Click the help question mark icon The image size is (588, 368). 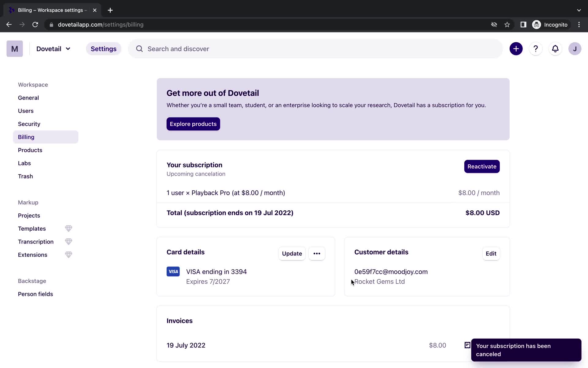(536, 48)
